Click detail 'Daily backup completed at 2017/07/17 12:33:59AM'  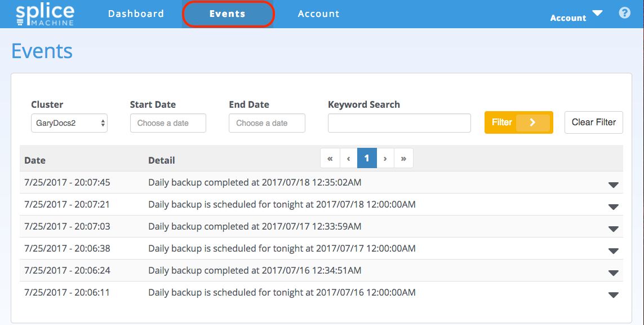tap(255, 226)
